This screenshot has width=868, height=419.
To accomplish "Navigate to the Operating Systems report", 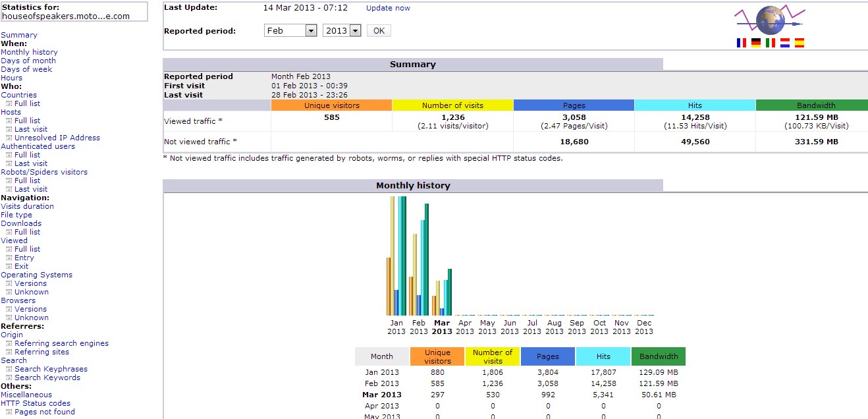I will pyautogui.click(x=36, y=275).
